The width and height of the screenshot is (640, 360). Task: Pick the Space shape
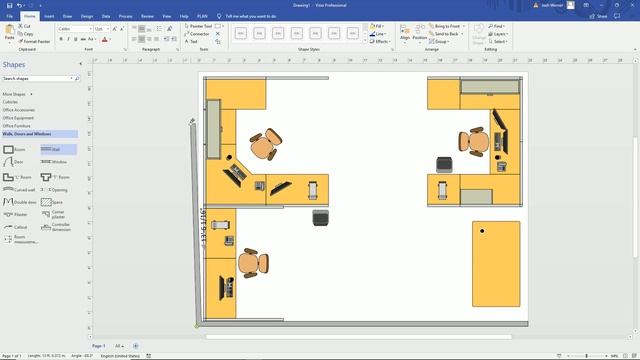[52, 202]
